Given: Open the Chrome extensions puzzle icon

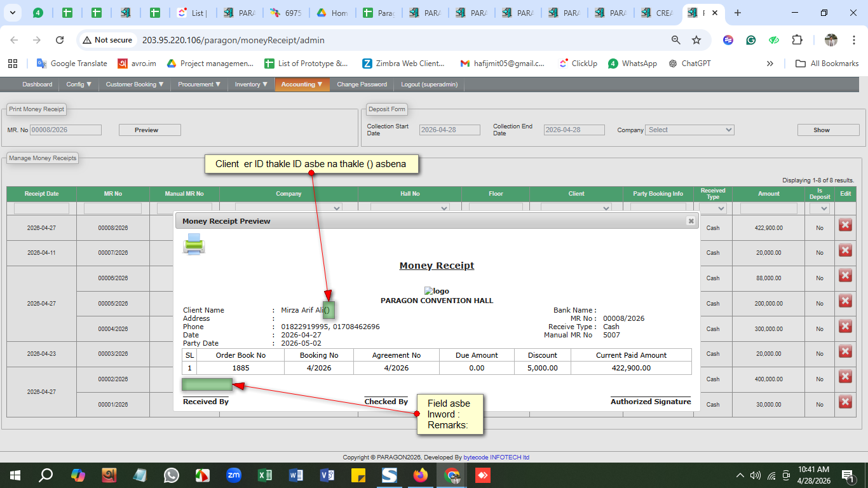Looking at the screenshot, I should pyautogui.click(x=797, y=40).
